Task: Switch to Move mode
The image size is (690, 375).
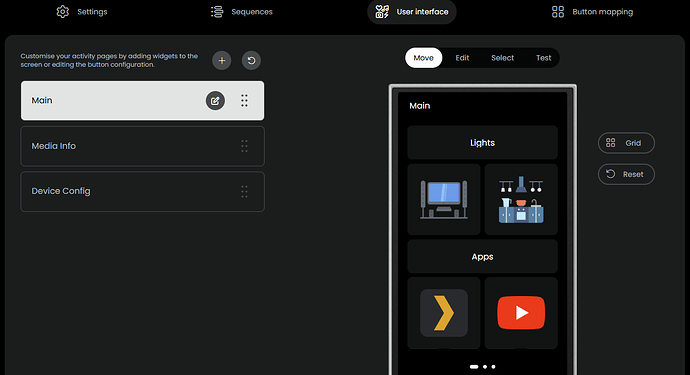Action: pos(423,58)
